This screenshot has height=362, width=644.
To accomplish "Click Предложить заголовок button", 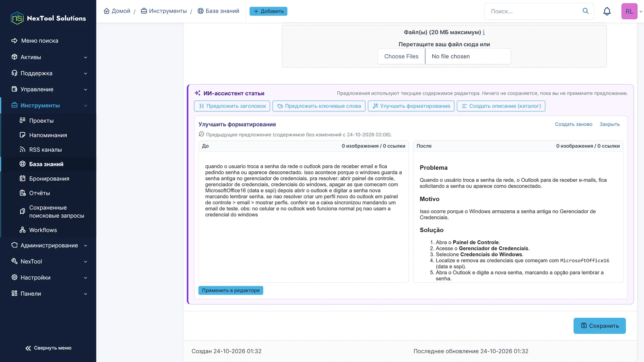I will [x=232, y=106].
